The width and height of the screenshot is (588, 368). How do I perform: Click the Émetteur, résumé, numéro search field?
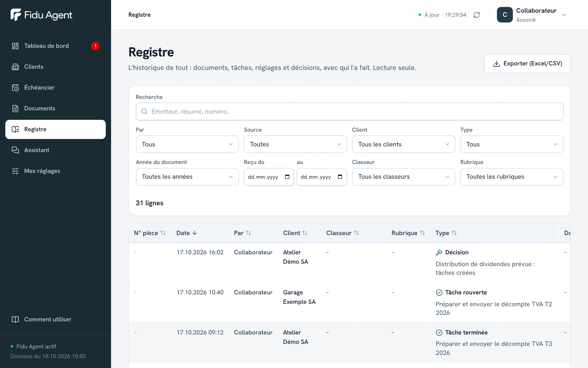click(x=349, y=111)
